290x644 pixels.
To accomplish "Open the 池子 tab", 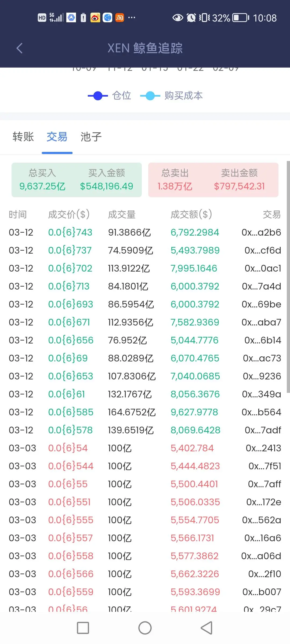I will pos(91,137).
